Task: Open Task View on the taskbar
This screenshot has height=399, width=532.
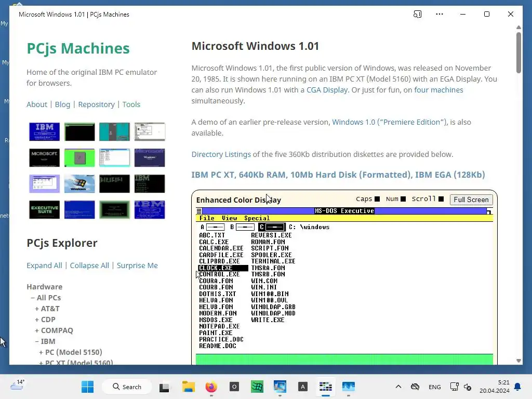Action: pos(164,387)
